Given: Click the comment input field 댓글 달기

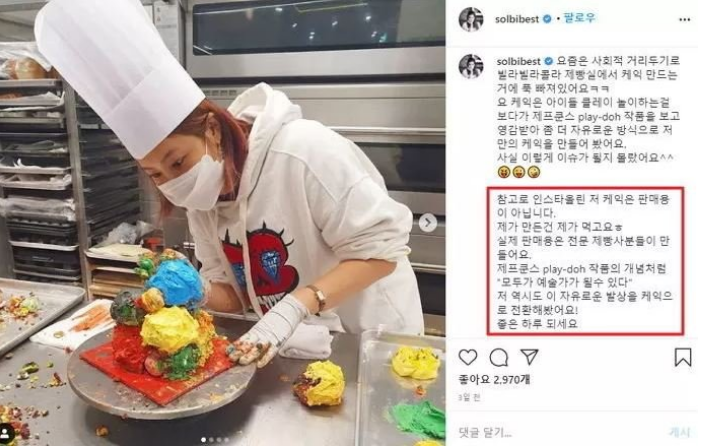Looking at the screenshot, I should coord(558,432).
